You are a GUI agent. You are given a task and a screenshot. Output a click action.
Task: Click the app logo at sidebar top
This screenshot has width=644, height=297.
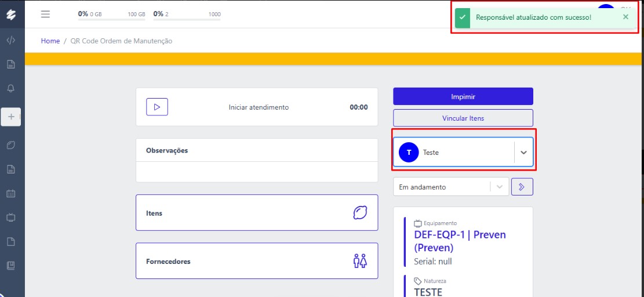(10, 14)
